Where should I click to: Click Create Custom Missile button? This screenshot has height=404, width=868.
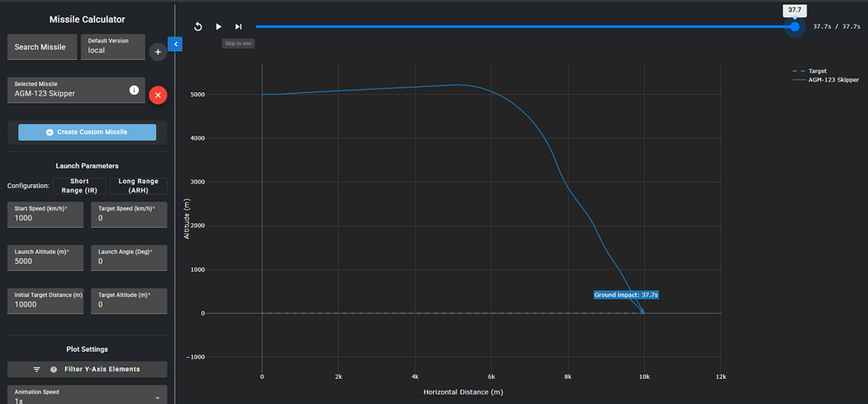pos(87,132)
